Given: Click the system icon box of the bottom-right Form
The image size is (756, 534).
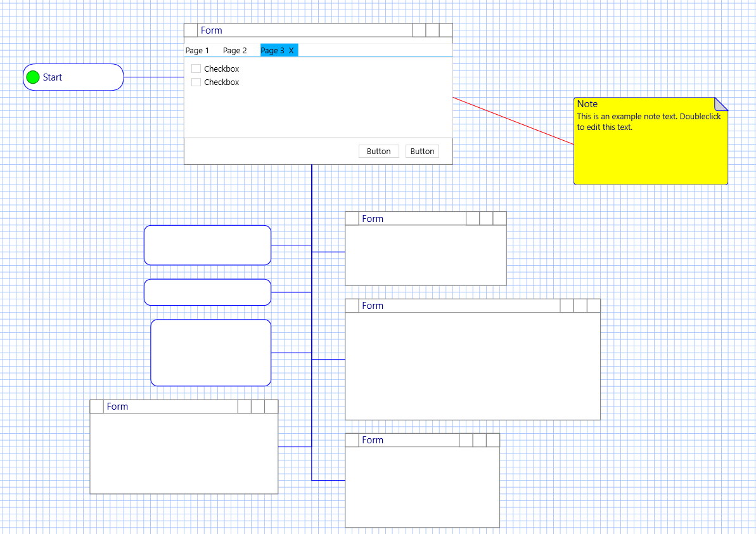Looking at the screenshot, I should click(352, 440).
